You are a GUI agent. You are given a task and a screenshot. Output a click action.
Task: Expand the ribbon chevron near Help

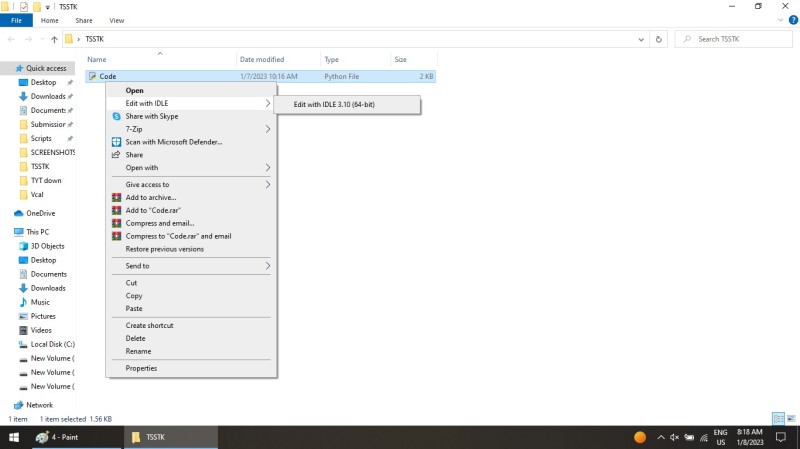[x=780, y=20]
